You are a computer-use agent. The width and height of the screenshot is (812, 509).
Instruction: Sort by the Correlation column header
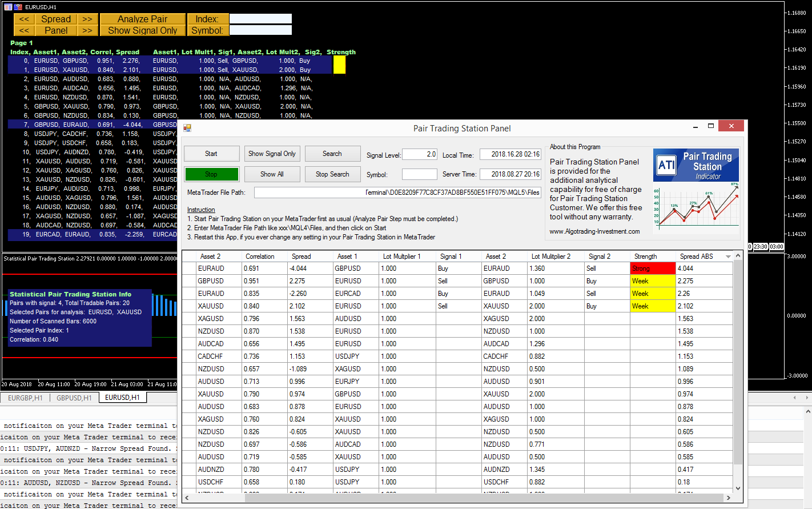264,256
